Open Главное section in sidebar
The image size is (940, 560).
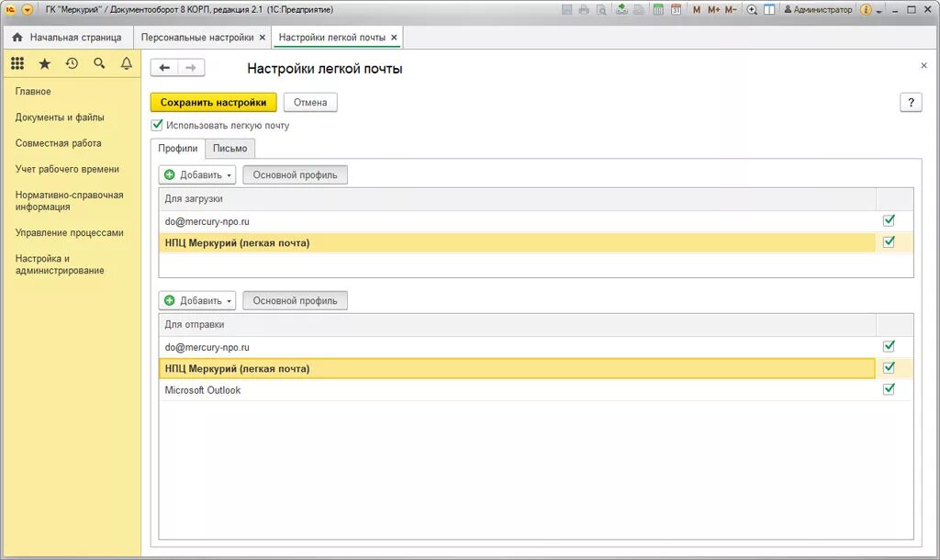(33, 91)
